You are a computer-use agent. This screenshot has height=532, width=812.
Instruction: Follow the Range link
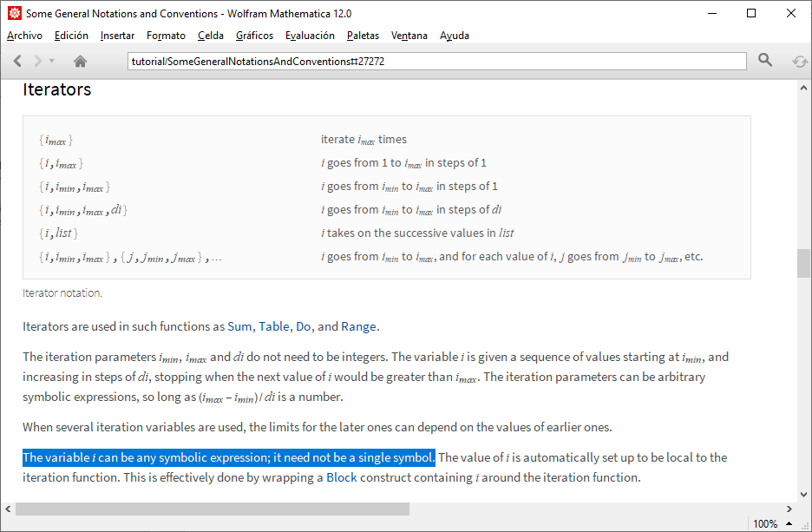click(x=358, y=326)
